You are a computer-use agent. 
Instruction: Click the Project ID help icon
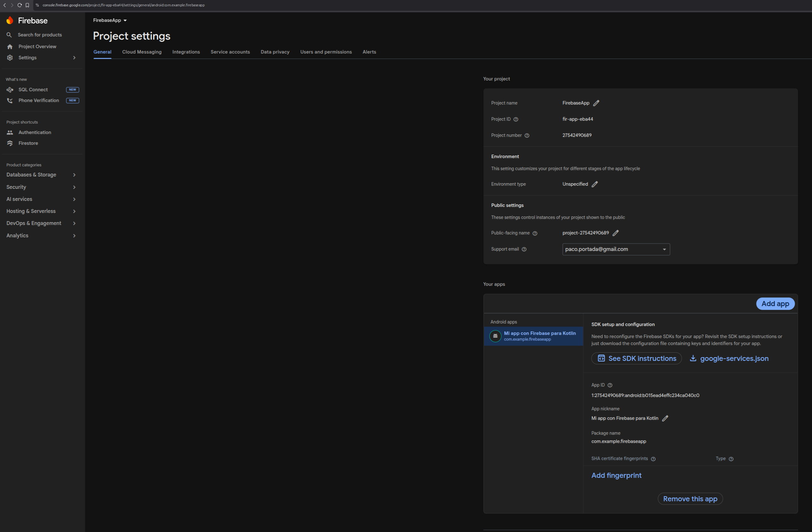tap(516, 119)
